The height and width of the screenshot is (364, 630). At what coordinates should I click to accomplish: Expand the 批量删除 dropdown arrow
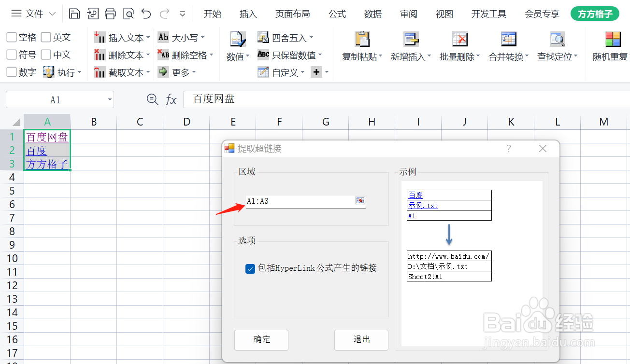pos(478,56)
